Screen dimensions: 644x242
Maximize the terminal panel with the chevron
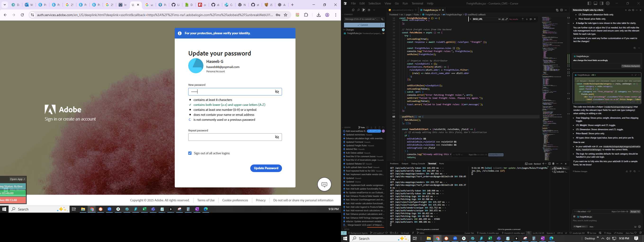click(562, 164)
